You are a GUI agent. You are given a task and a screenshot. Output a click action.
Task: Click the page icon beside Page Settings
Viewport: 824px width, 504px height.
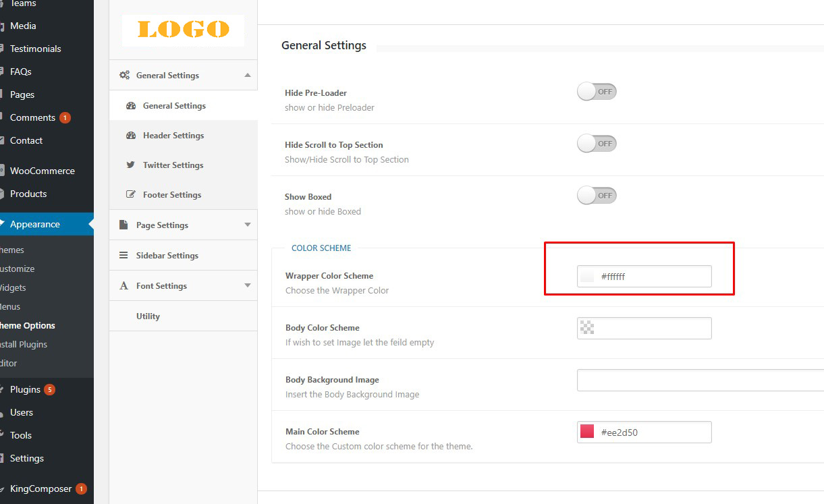[x=123, y=225]
